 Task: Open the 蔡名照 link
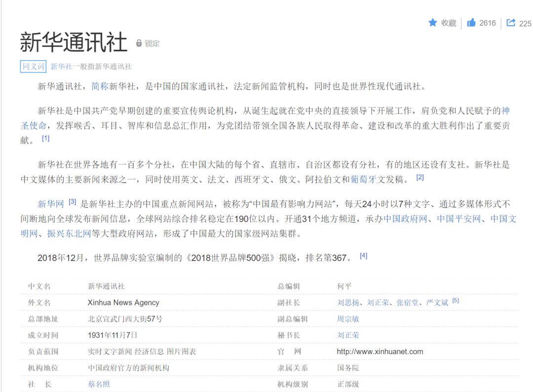pos(99,384)
